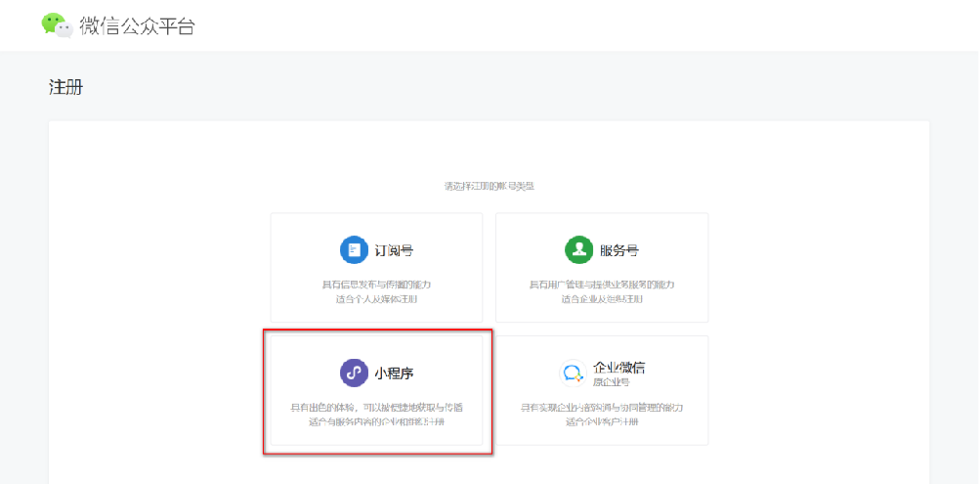The height and width of the screenshot is (484, 980).
Task: Click 服务号 description 适合企业及组织注册
Action: click(602, 299)
